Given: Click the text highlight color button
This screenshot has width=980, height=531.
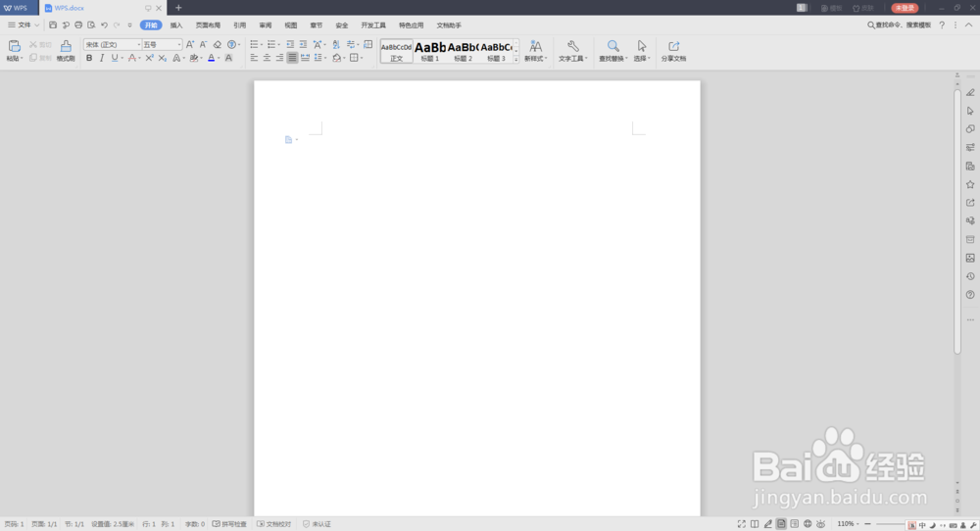Looking at the screenshot, I should tap(194, 58).
